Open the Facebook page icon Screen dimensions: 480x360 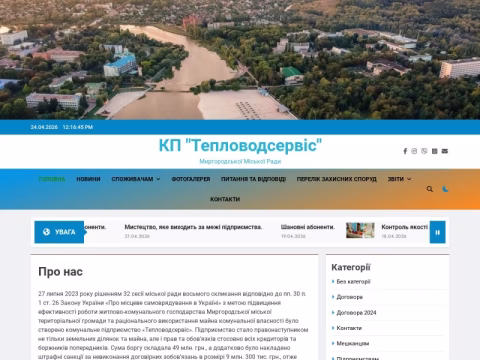[x=405, y=151]
